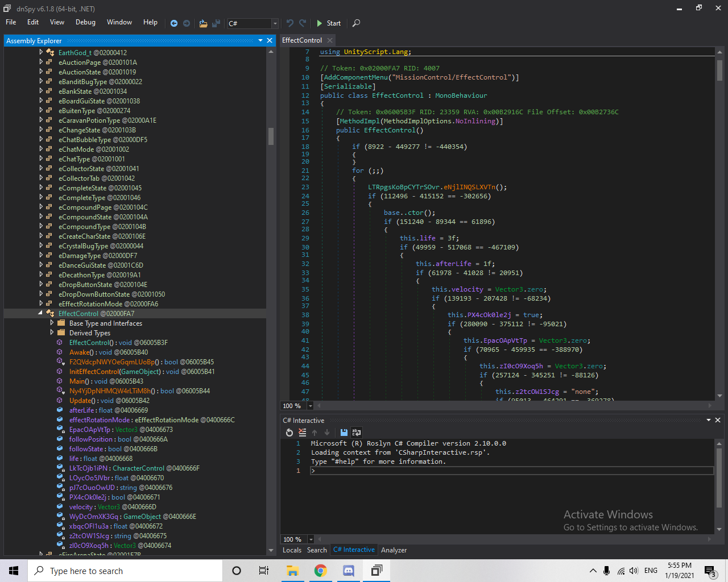This screenshot has height=582, width=728.
Task: Click the MonoBehaviour base class in code
Action: (461, 95)
